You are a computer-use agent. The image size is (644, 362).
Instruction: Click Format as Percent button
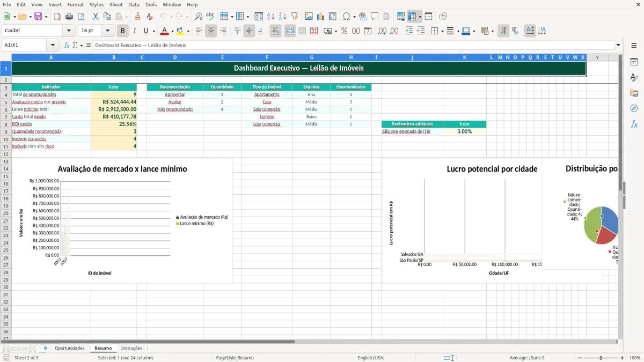tap(344, 31)
